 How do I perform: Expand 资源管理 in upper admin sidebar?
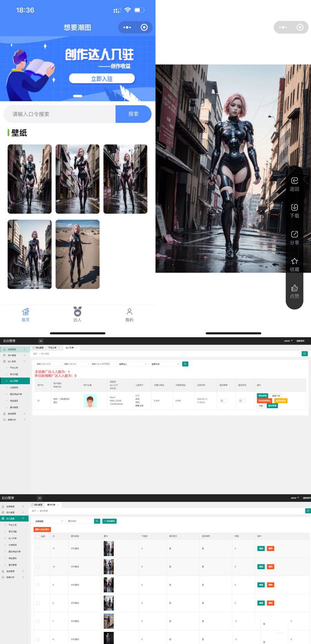(15, 349)
